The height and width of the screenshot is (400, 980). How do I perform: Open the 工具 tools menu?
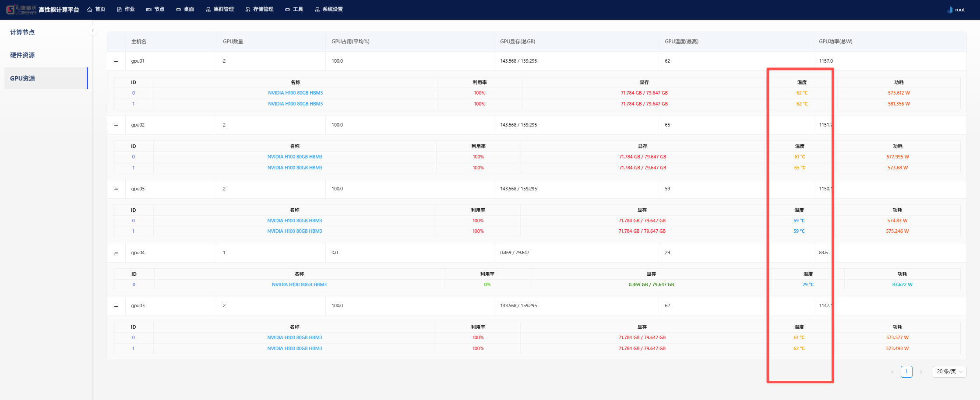pyautogui.click(x=294, y=9)
